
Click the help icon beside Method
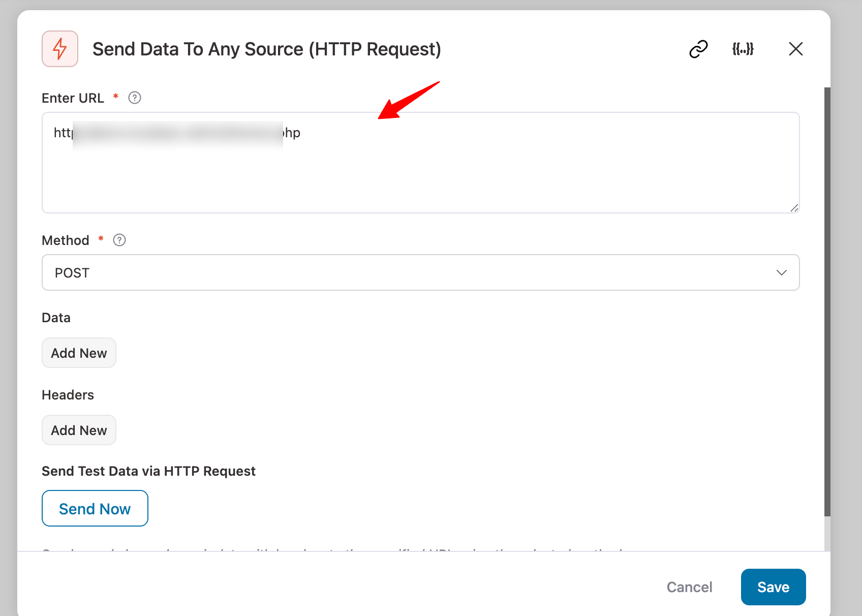click(119, 240)
